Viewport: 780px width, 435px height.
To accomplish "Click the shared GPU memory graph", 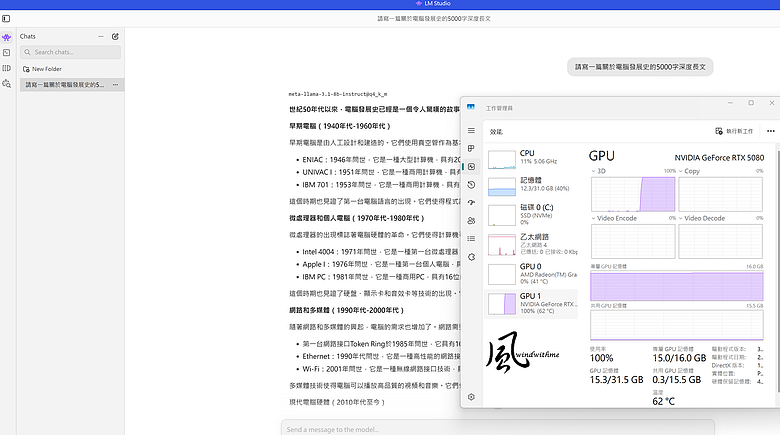I will [677, 325].
